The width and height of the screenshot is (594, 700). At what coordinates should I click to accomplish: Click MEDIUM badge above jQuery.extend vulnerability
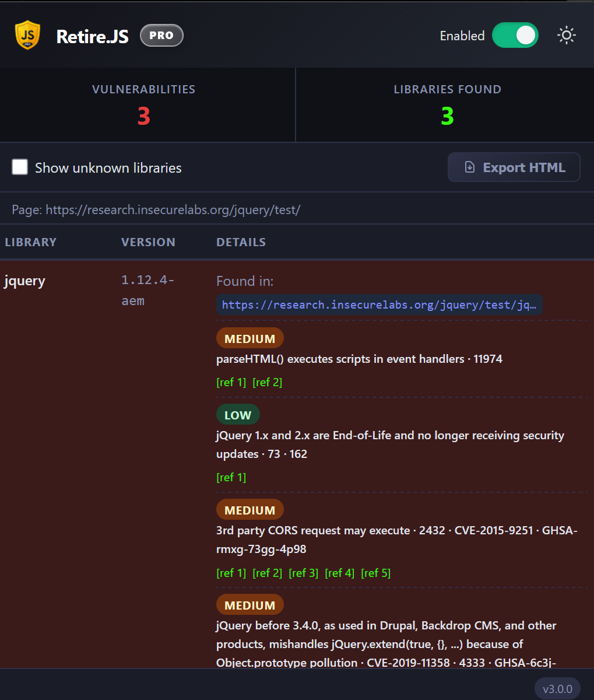point(249,605)
